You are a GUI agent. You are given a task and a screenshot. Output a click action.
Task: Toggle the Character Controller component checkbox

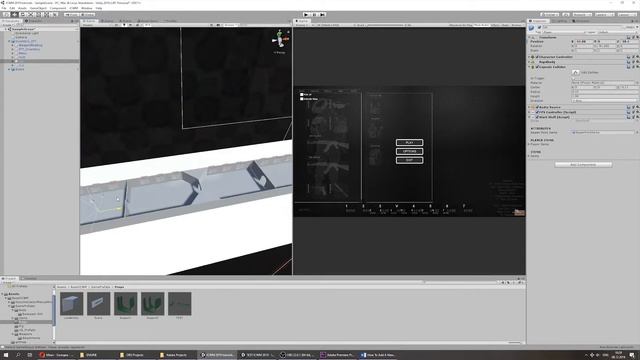(x=538, y=57)
